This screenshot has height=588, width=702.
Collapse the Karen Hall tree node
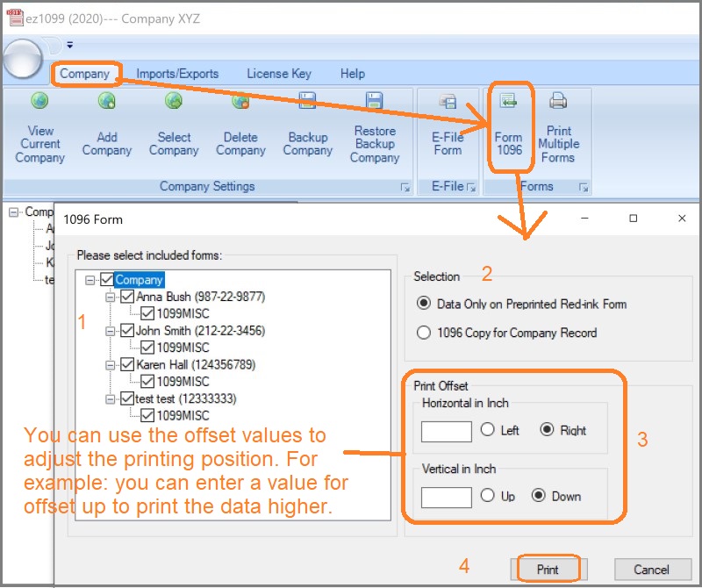(x=110, y=364)
